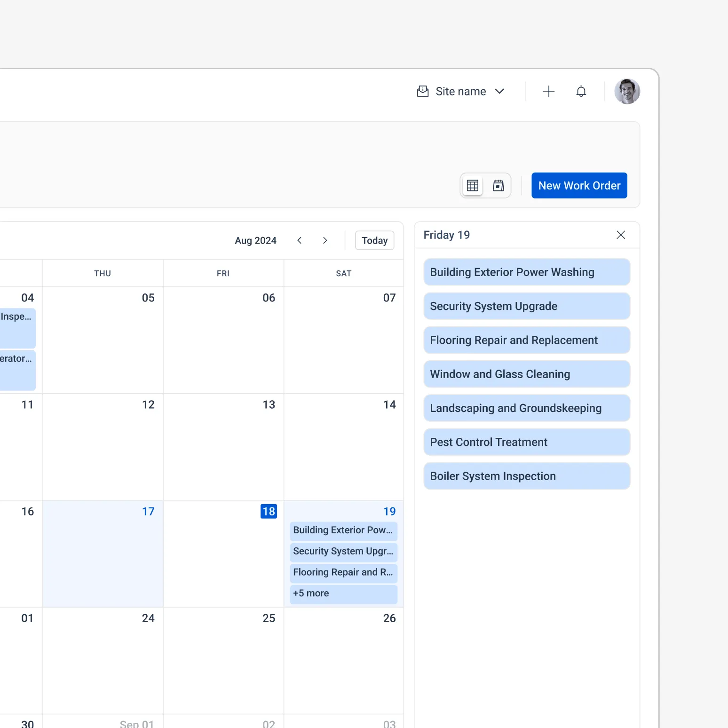Go to previous month
728x728 pixels.
(x=300, y=240)
